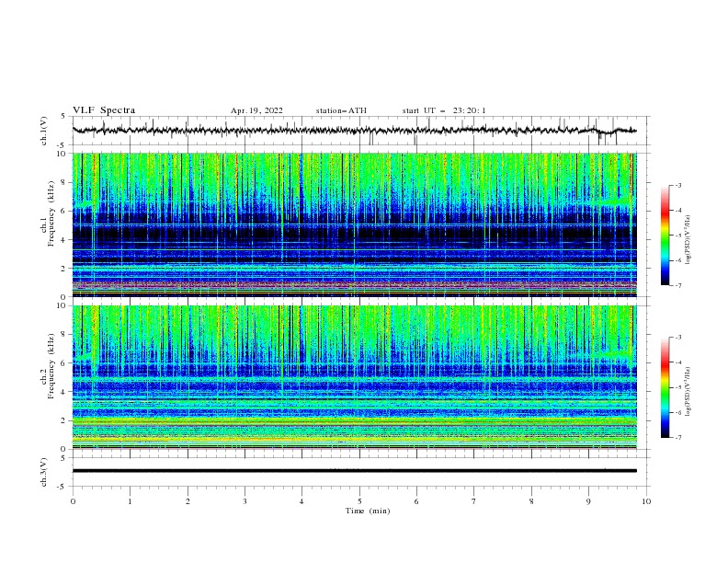Click the ch.2 "Frequency (kHz)" axis label
This screenshot has height=563, width=728.
[51, 366]
